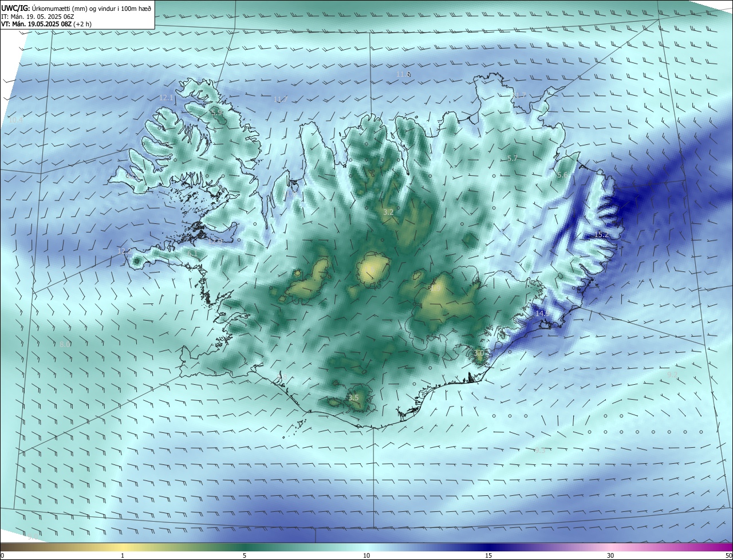The image size is (733, 560).
Task: Click the colorbar tick label 15
Action: click(x=488, y=555)
